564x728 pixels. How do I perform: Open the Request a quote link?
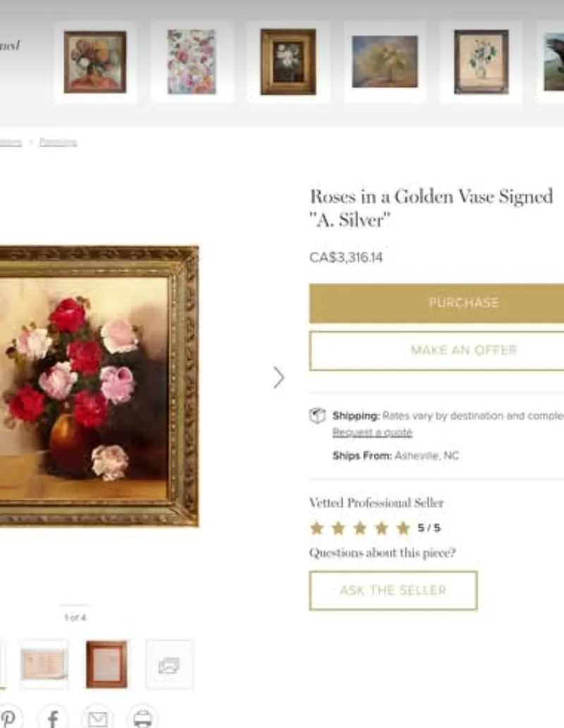point(372,432)
